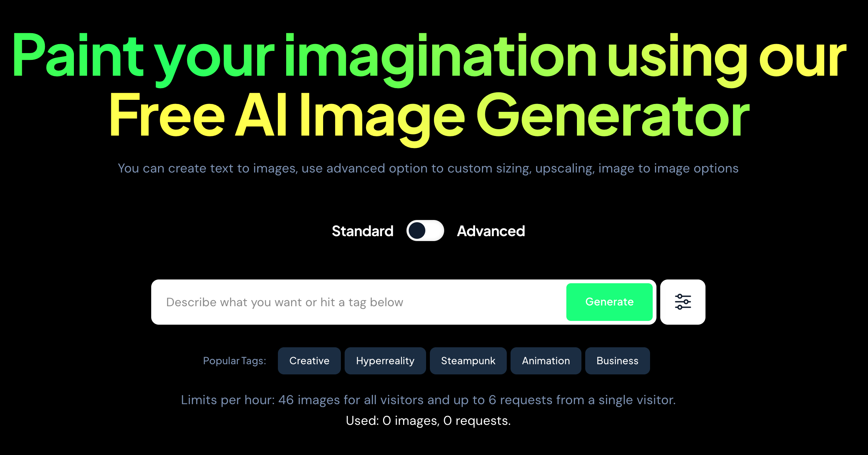Select the Animation popular tag

point(546,360)
